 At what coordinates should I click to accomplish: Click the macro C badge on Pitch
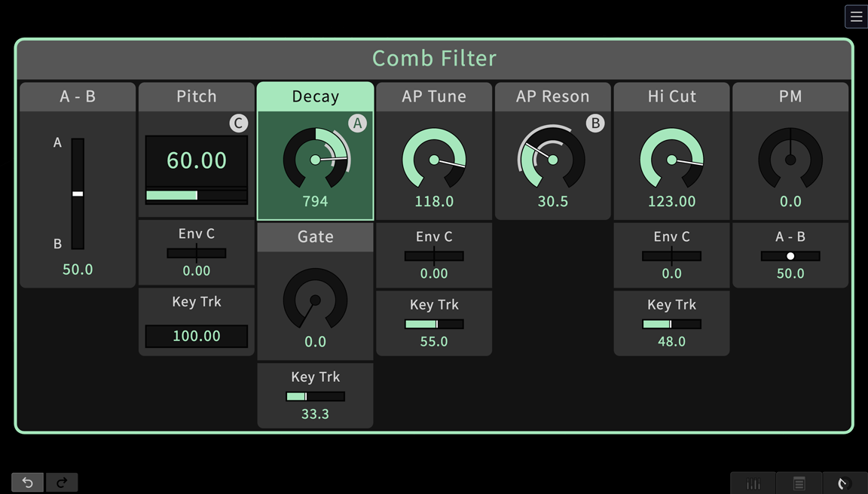click(x=238, y=123)
